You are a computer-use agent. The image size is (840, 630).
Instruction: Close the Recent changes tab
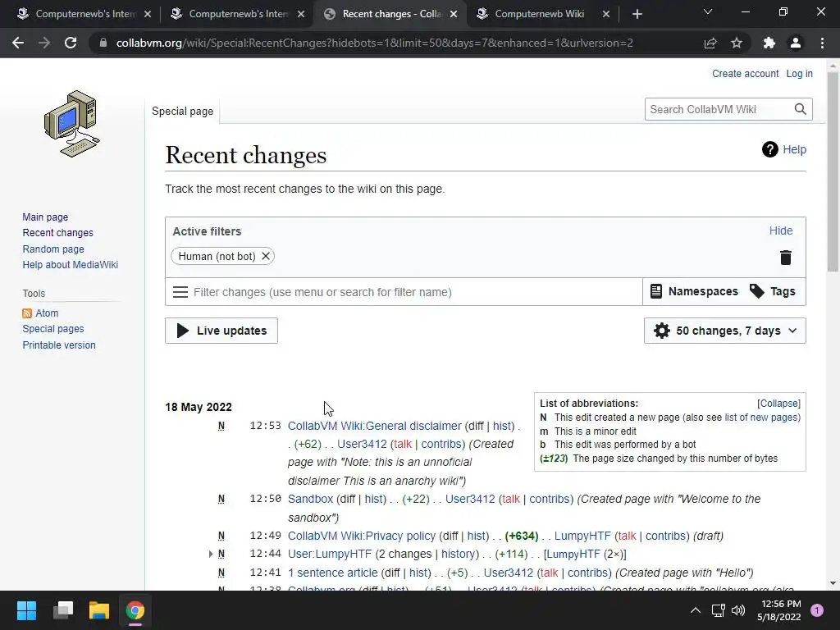(454, 14)
